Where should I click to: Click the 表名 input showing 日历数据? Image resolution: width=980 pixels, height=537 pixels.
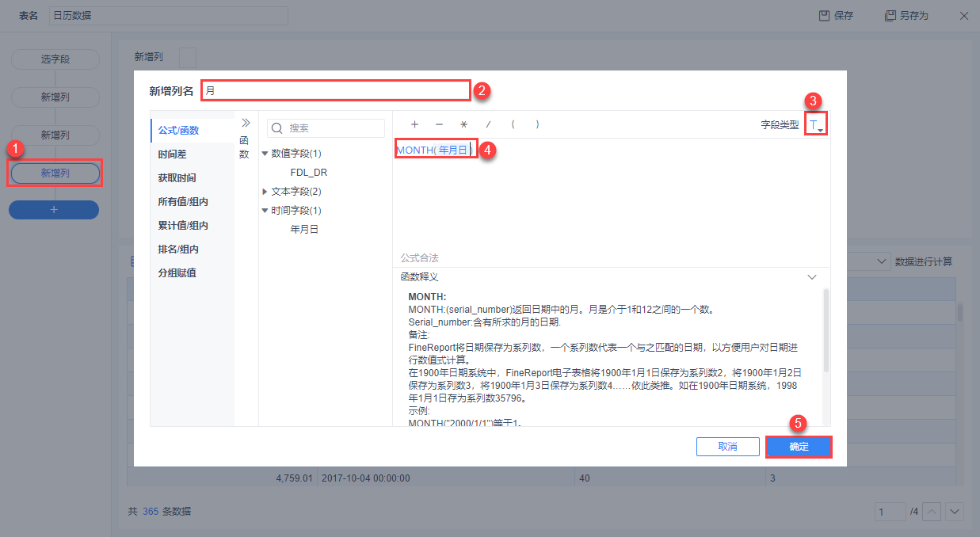click(x=168, y=16)
